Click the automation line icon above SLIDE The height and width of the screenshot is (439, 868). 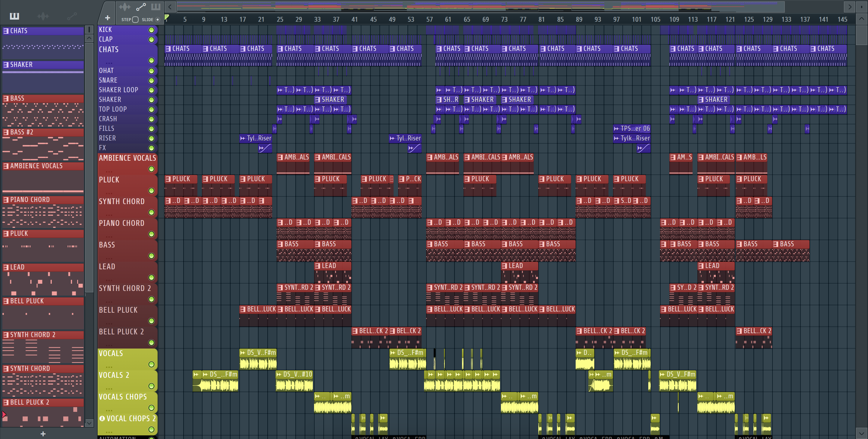pos(141,7)
